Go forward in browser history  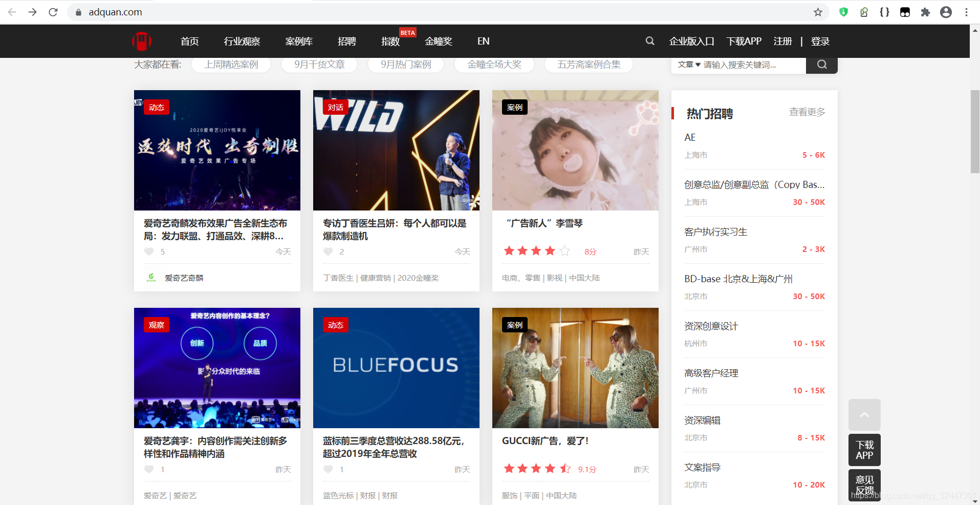pos(33,12)
